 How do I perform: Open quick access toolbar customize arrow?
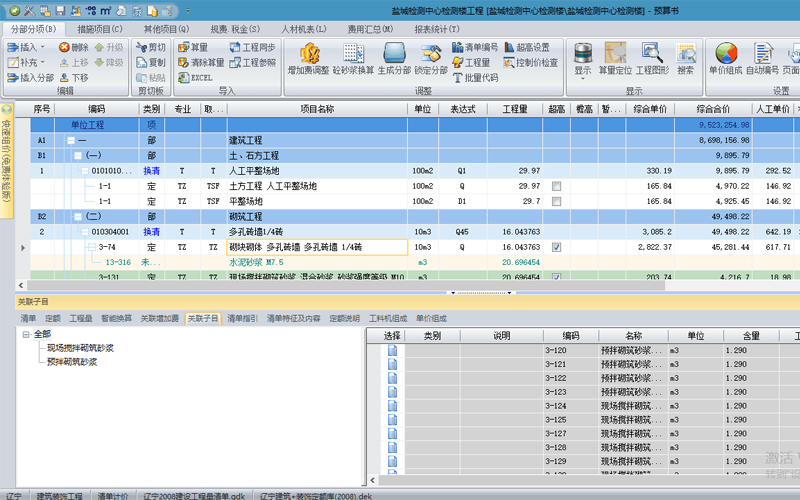point(188,10)
